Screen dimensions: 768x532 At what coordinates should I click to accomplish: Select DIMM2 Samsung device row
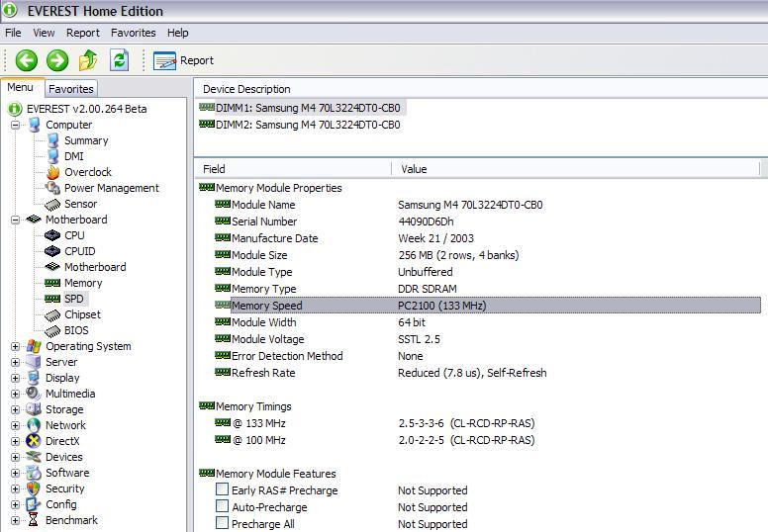point(299,125)
